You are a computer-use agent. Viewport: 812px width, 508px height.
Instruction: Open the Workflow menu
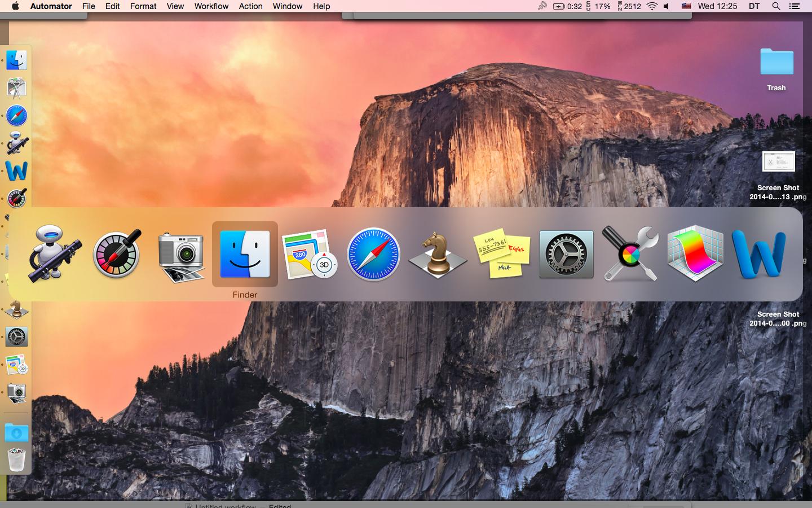coord(211,6)
